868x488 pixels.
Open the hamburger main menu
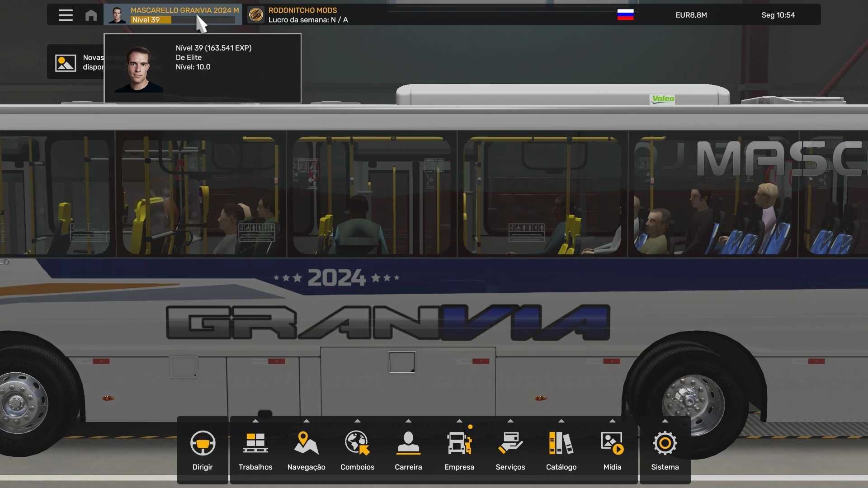coord(66,15)
